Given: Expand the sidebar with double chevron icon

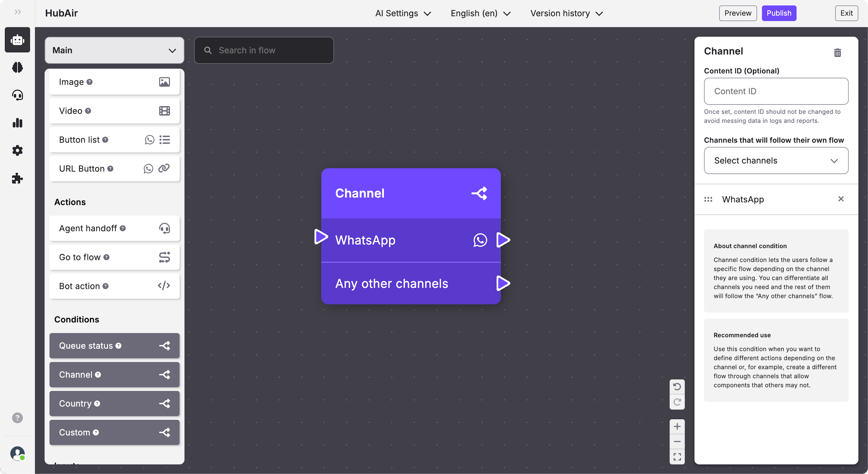Looking at the screenshot, I should pos(18,12).
